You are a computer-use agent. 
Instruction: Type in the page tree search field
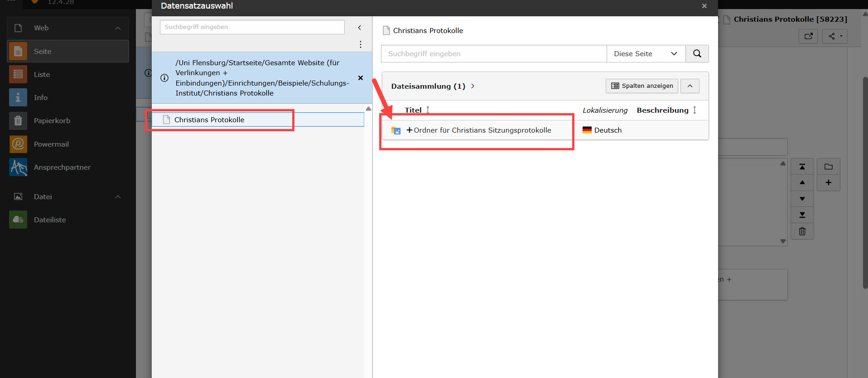pyautogui.click(x=252, y=27)
